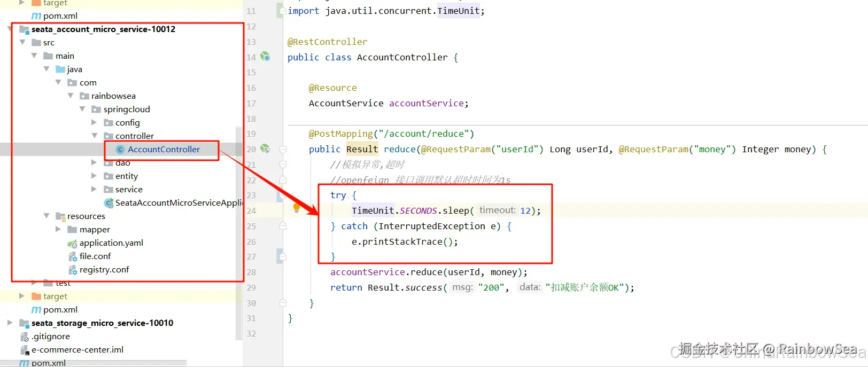
Task: Click lower orange target folder icon
Action: coord(36,296)
